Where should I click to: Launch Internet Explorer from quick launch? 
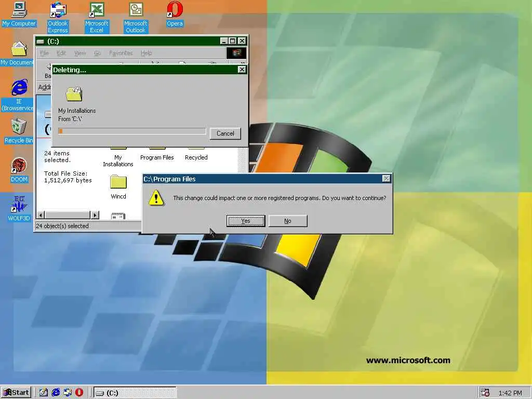(55, 393)
